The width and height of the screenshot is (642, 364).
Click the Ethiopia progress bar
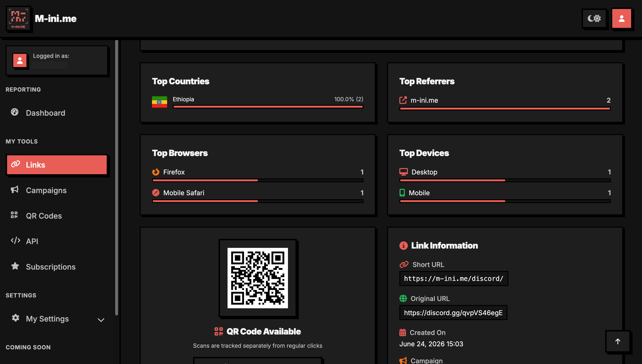[x=268, y=107]
